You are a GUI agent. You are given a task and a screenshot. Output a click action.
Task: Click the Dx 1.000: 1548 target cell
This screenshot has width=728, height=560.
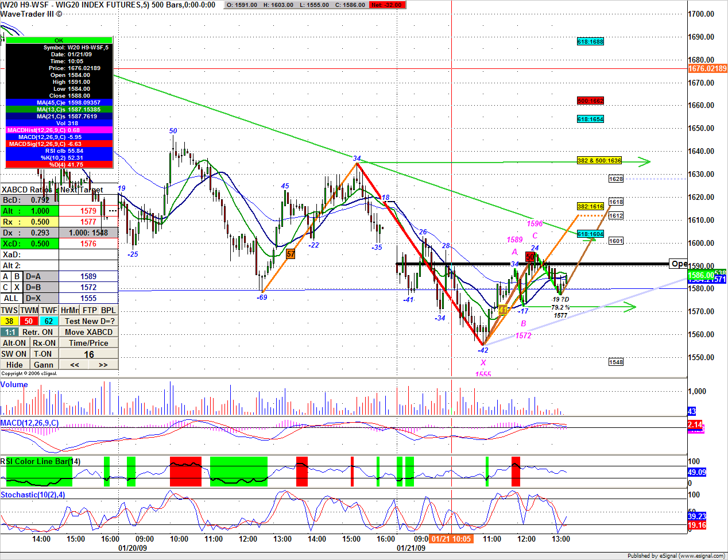point(88,233)
